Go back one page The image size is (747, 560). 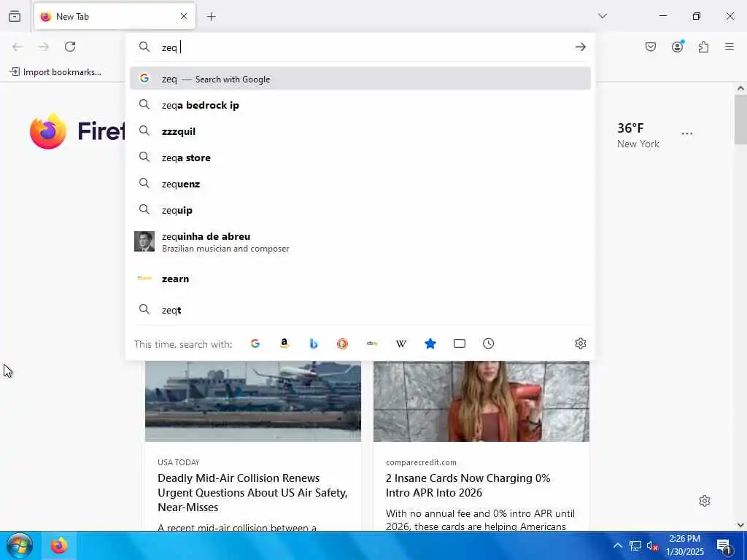pos(18,47)
